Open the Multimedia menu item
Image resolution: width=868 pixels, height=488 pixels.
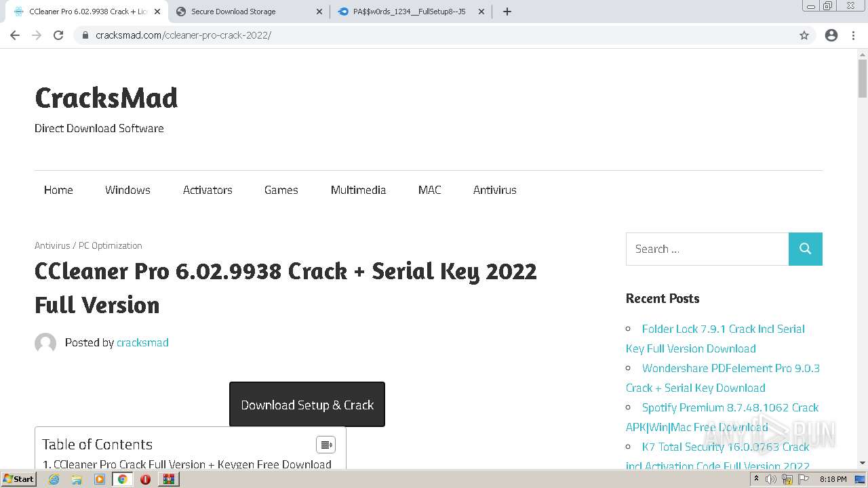[358, 190]
